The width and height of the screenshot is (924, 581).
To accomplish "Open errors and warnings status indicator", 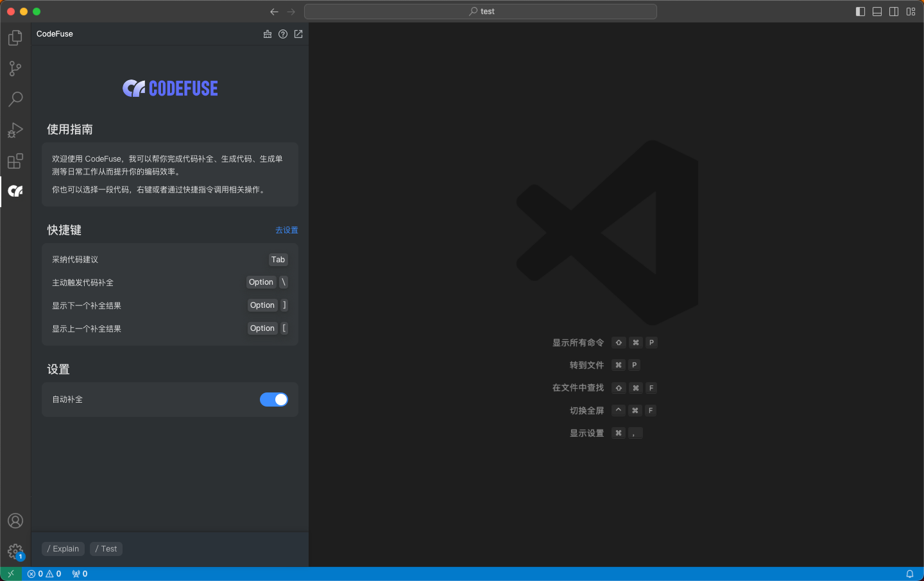I will [44, 574].
